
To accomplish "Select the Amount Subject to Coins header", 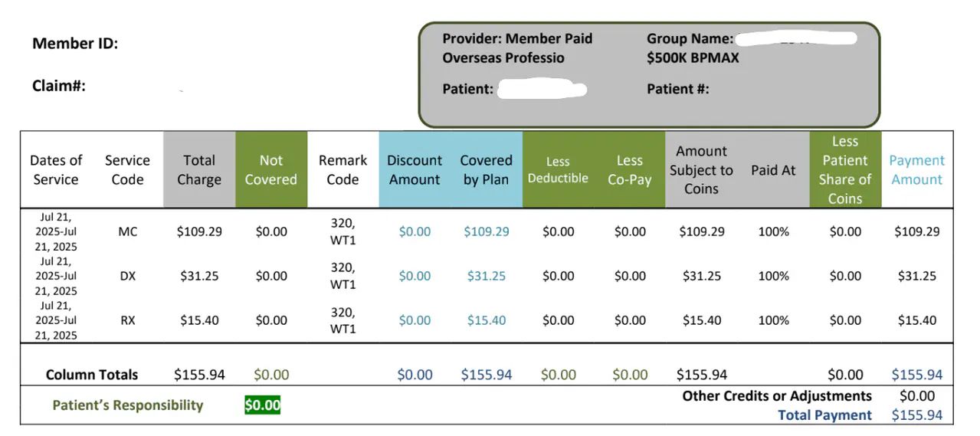I will point(701,170).
